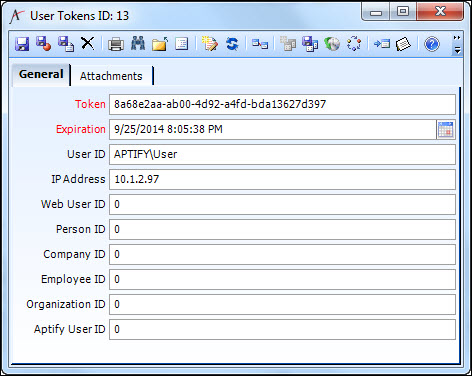Click the Save and New record icon
The height and width of the screenshot is (376, 472).
[x=66, y=44]
